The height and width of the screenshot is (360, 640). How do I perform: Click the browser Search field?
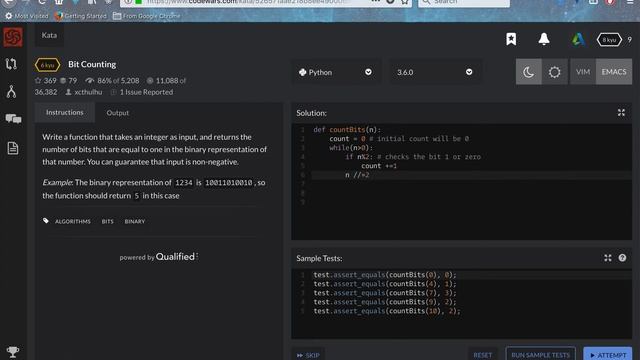click(x=464, y=3)
